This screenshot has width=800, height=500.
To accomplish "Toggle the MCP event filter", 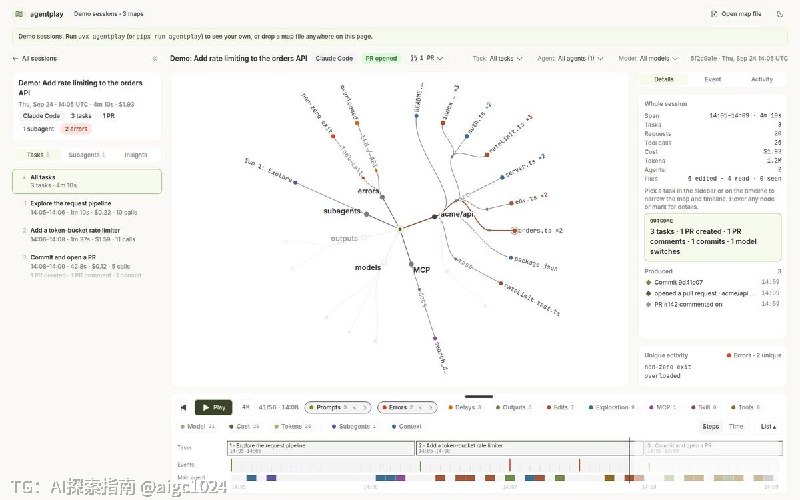I will [x=662, y=407].
